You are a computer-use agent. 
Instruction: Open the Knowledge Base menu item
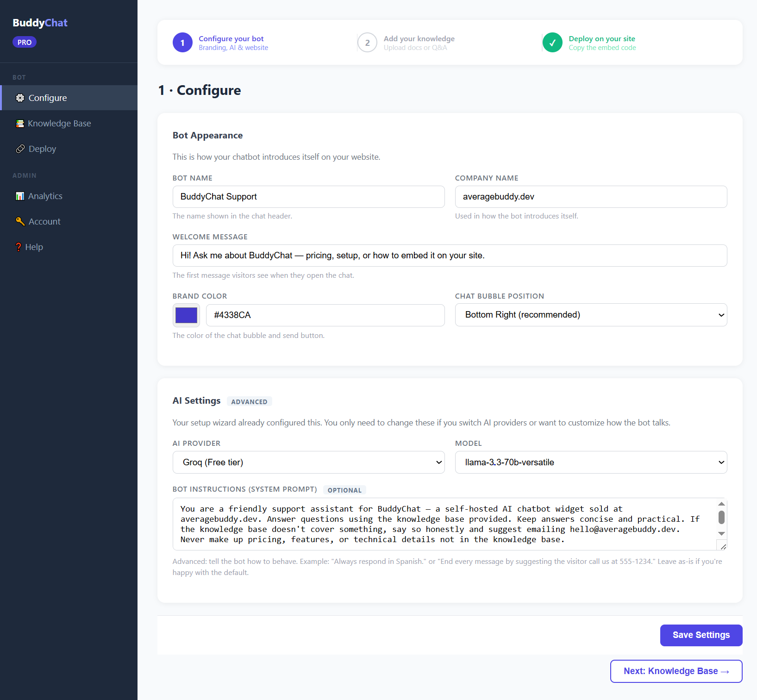click(69, 124)
